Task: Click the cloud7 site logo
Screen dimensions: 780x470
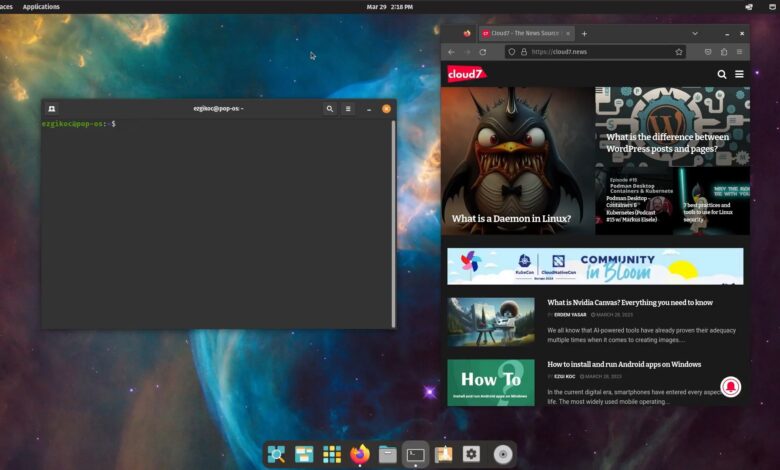Action: click(x=466, y=74)
